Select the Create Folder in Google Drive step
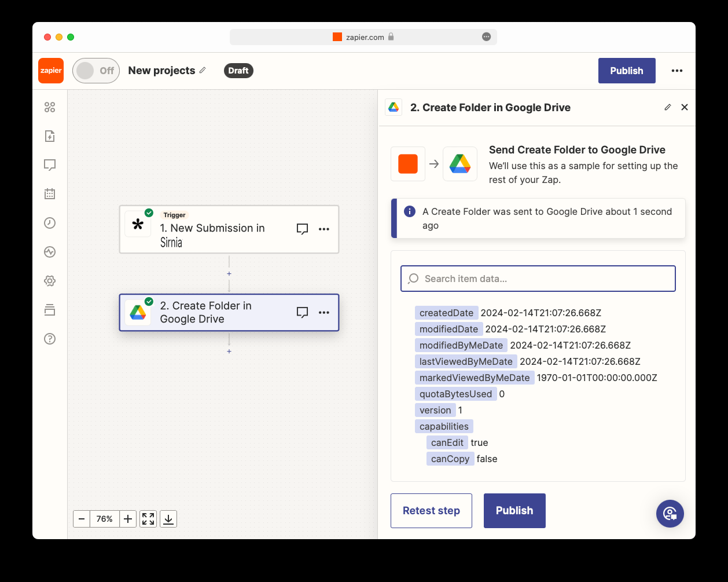Image resolution: width=728 pixels, height=582 pixels. (x=229, y=313)
